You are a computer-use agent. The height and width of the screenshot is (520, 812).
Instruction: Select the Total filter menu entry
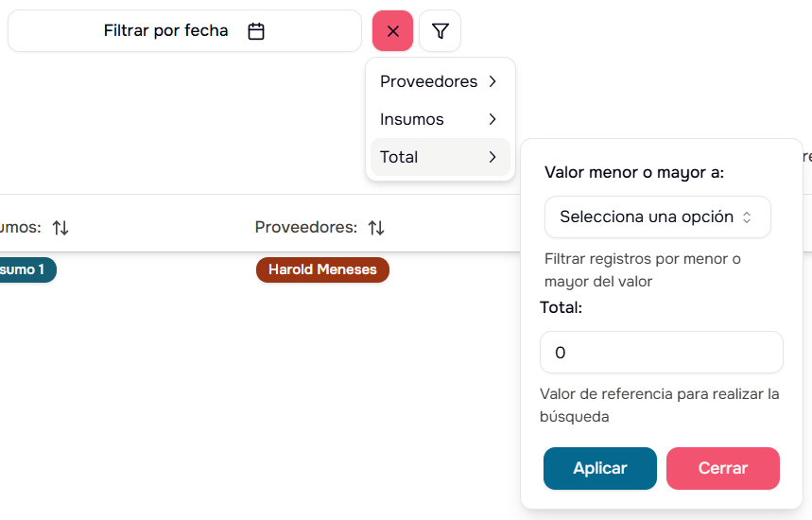(400, 157)
